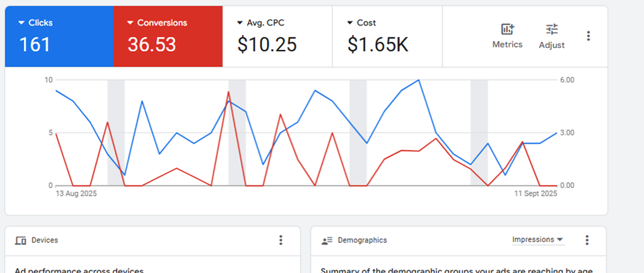Click the Adjust label
This screenshot has width=644, height=273.
coord(552,45)
